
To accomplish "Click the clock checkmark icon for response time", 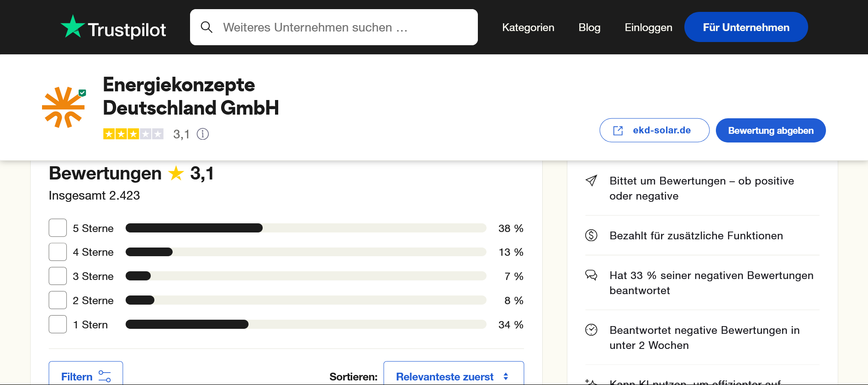I will point(591,330).
